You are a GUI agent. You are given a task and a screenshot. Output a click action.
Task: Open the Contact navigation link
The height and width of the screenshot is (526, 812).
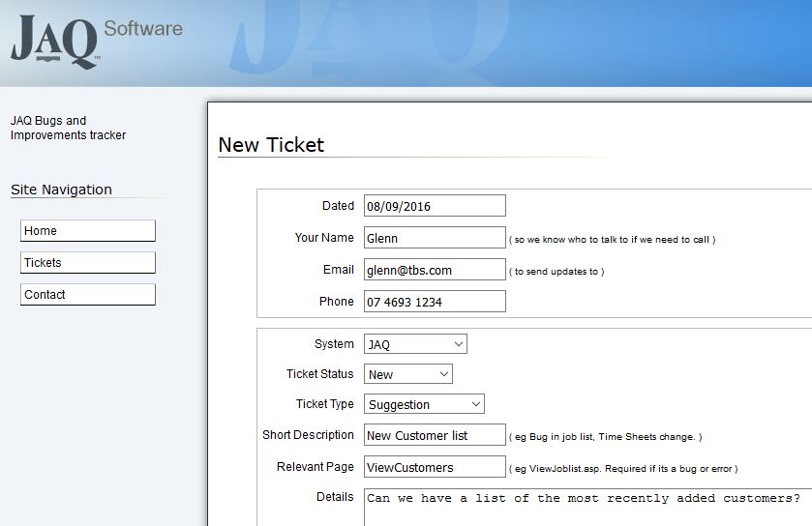[x=87, y=295]
